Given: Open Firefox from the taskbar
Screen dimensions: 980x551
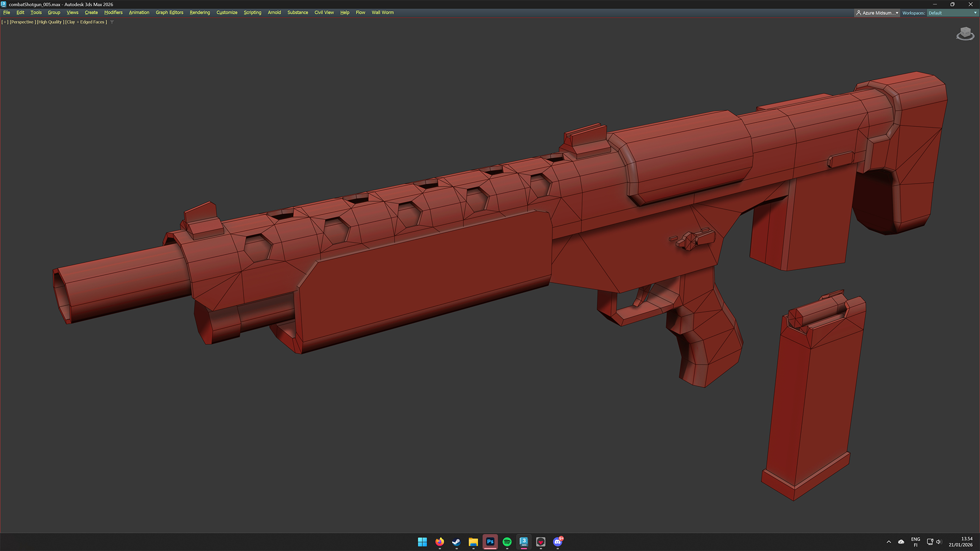Looking at the screenshot, I should point(440,541).
